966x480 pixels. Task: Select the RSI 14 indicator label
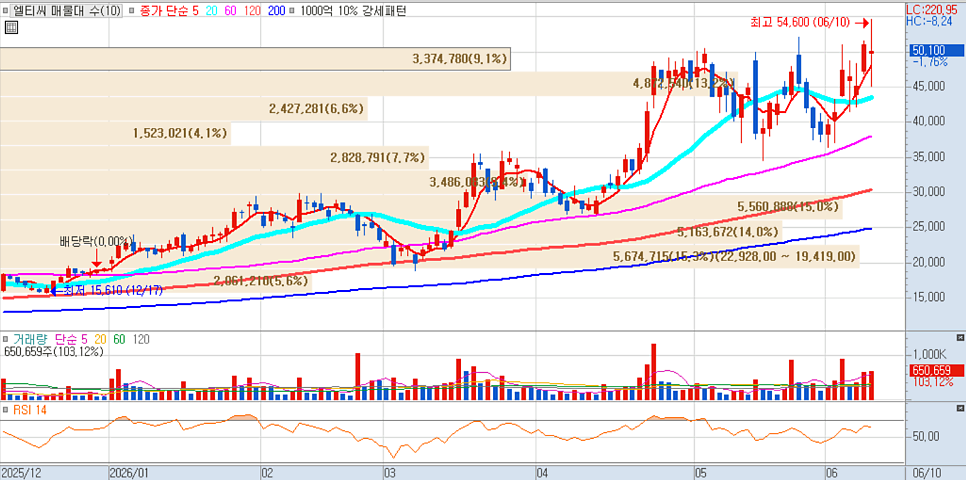point(30,409)
